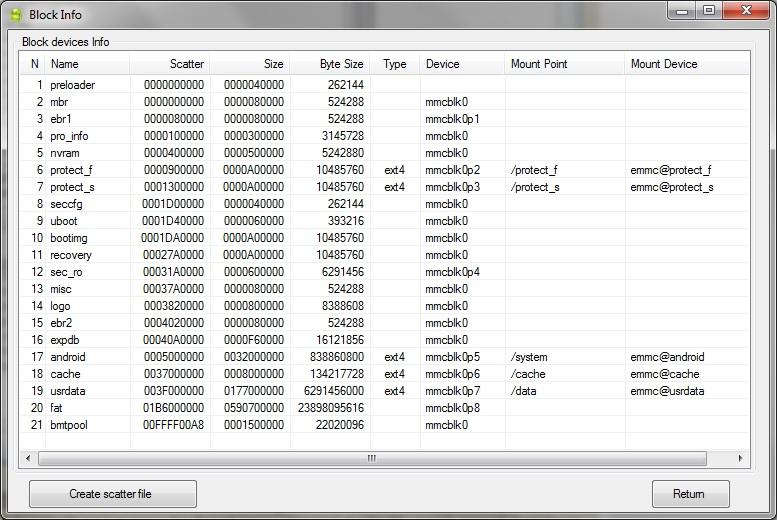Select the seccfg partition name

[x=66, y=204]
